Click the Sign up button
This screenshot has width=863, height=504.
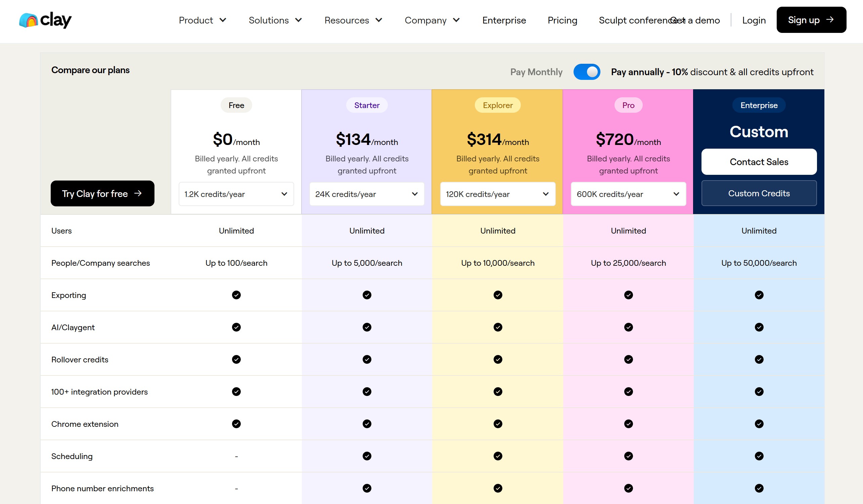click(x=811, y=20)
